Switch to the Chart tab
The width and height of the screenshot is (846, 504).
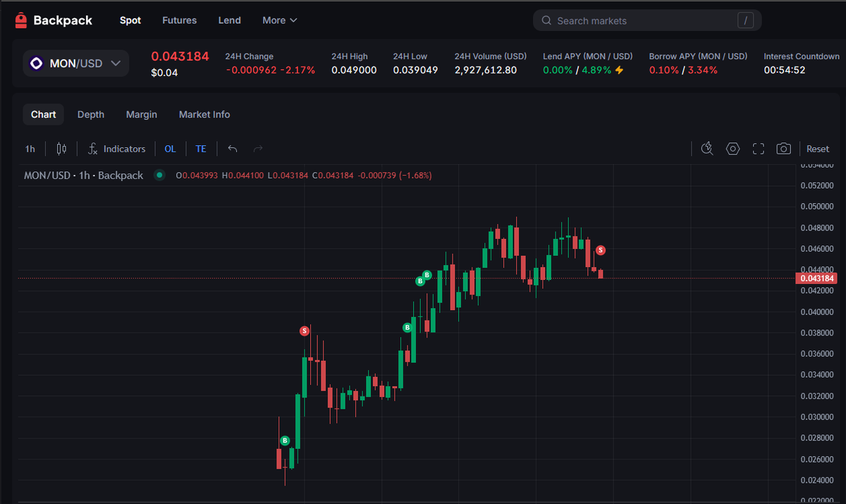[x=44, y=114]
